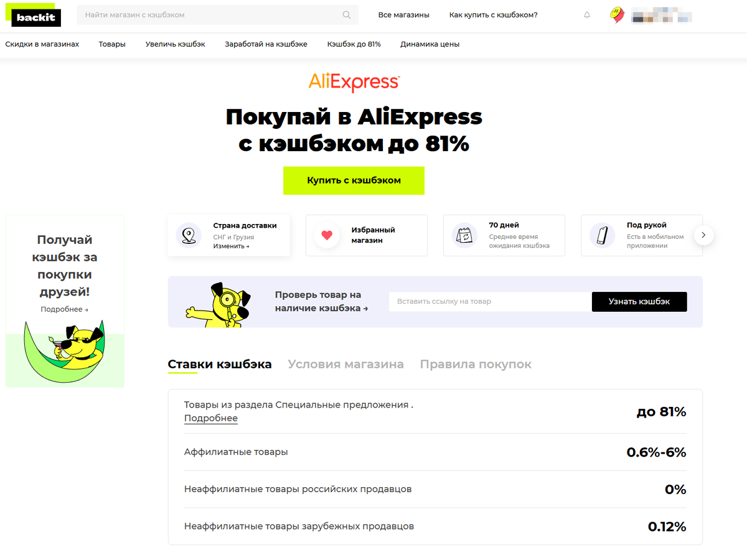747x560 pixels.
Task: Toggle the favorite store heart icon
Action: click(x=327, y=235)
